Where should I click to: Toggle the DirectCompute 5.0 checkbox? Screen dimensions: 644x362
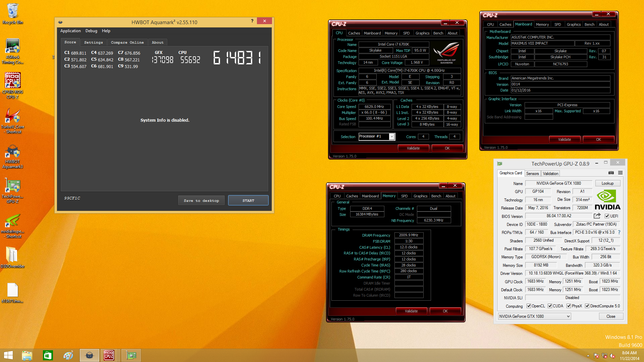(x=587, y=306)
